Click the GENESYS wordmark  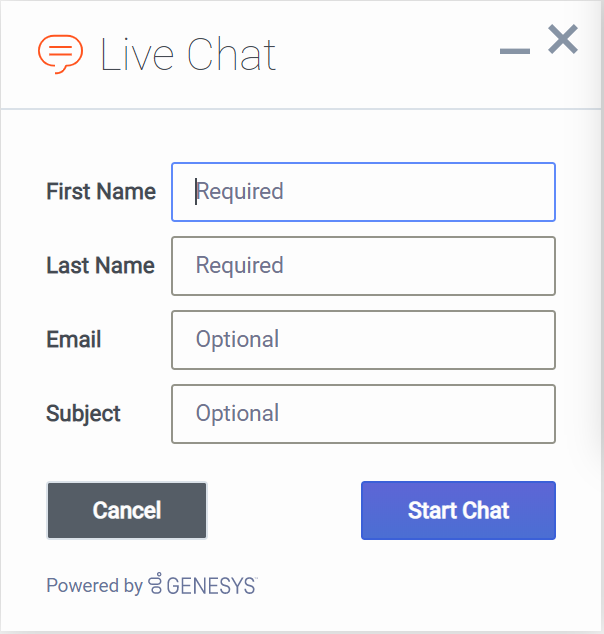211,586
